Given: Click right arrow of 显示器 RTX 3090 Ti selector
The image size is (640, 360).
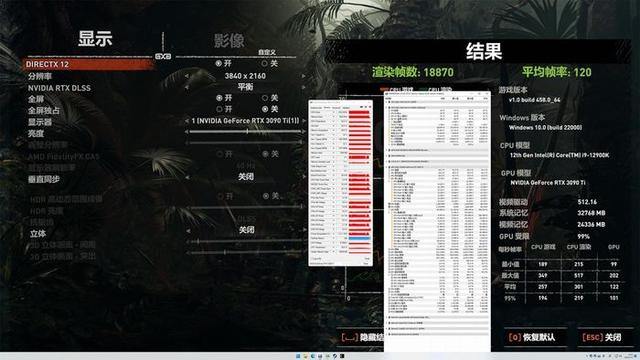Looking at the screenshot, I should click(303, 121).
